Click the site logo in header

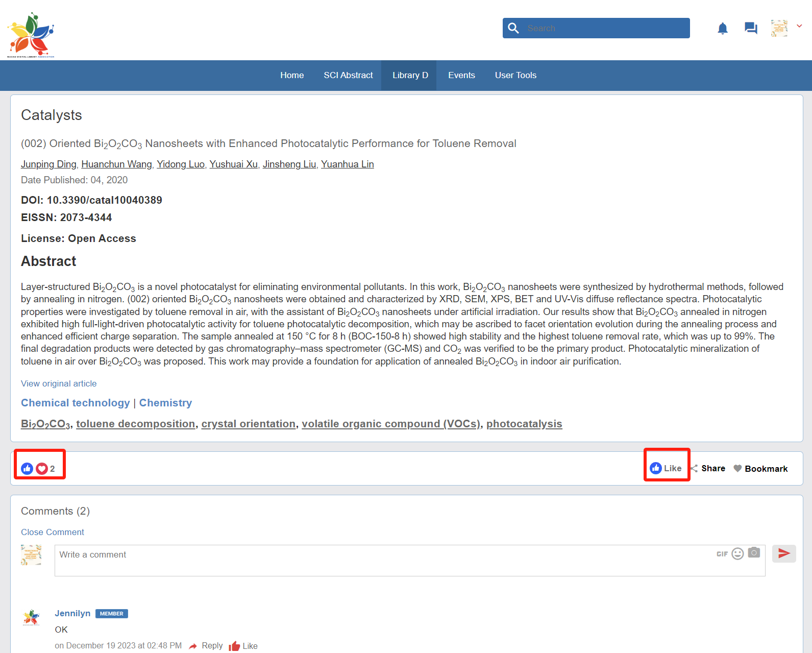click(31, 35)
